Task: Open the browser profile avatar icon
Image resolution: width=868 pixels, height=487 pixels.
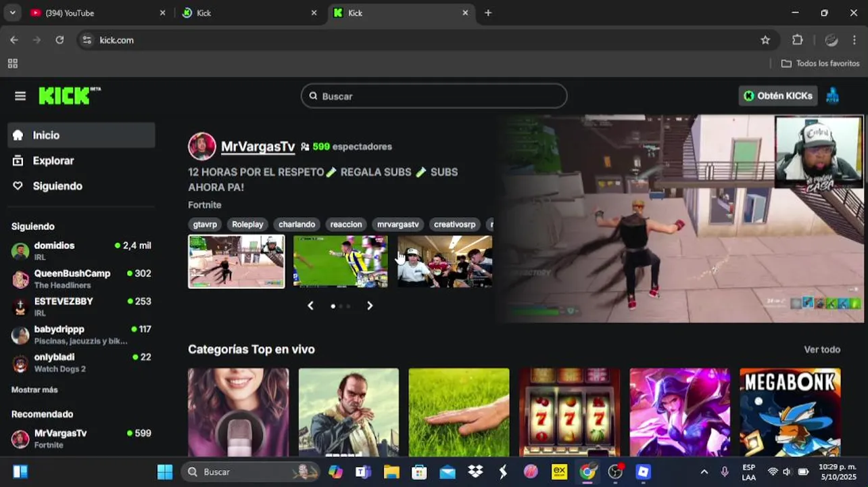Action: (831, 40)
